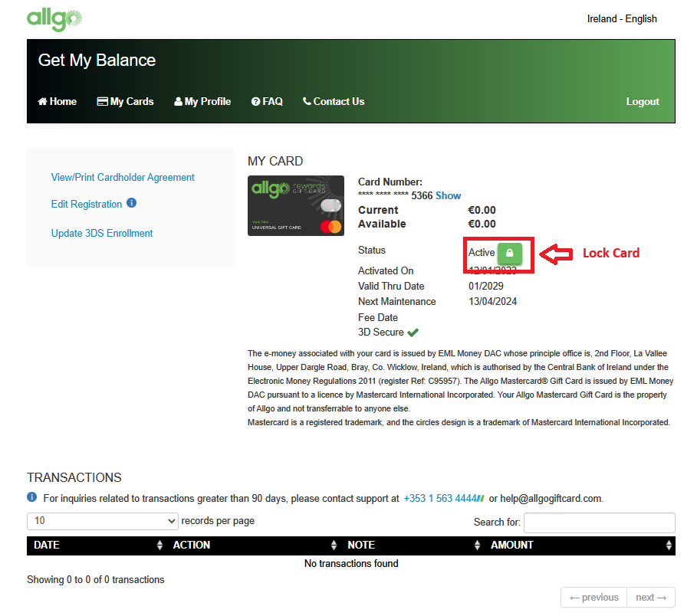Expand the records per page dropdown
This screenshot has width=697, height=616.
pos(103,521)
